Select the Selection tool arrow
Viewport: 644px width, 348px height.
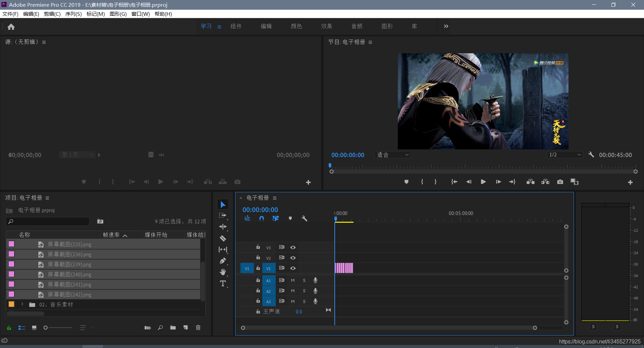(223, 204)
